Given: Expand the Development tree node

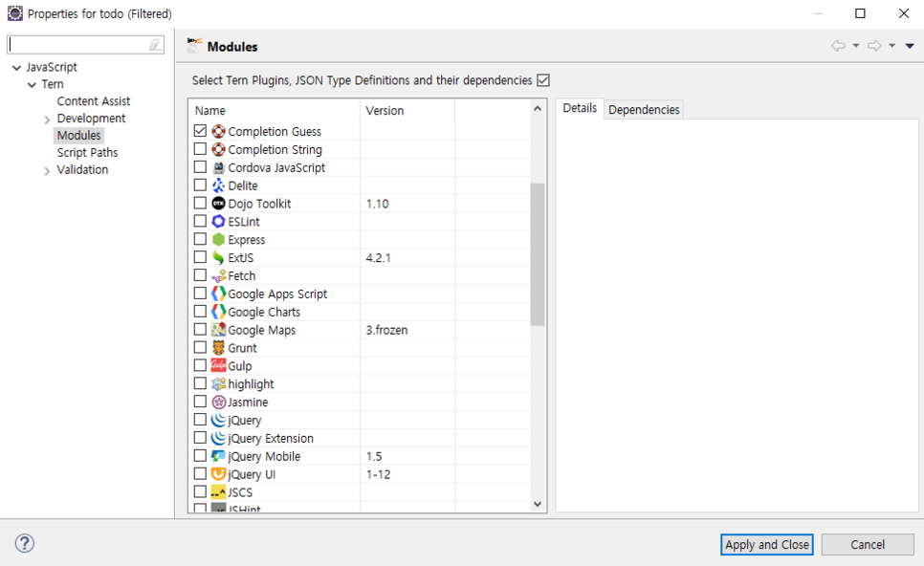Looking at the screenshot, I should click(47, 120).
